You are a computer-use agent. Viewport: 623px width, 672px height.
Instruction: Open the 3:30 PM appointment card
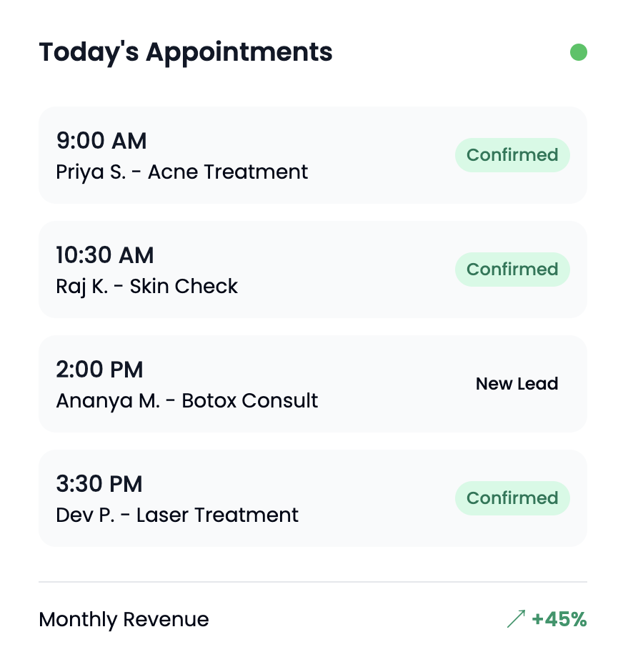312,498
